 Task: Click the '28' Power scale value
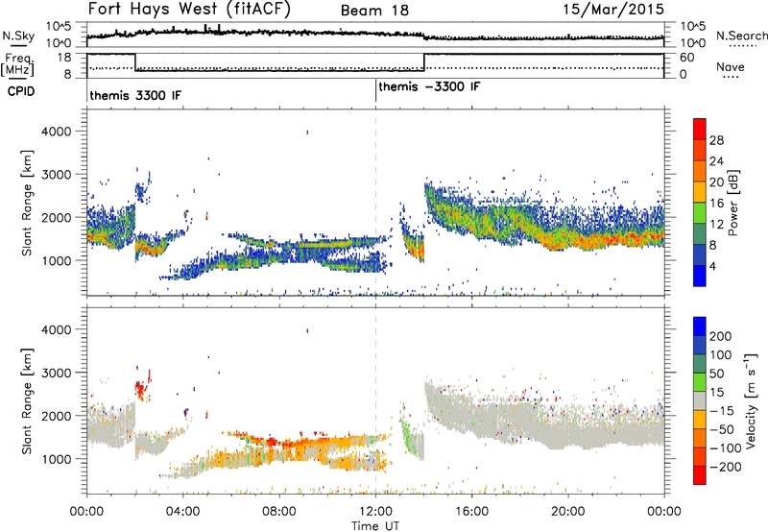coord(716,140)
